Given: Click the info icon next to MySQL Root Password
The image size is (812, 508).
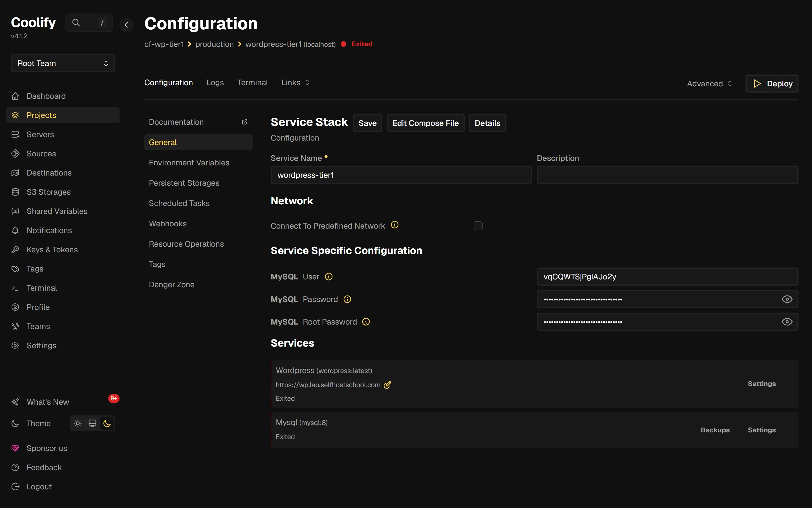Looking at the screenshot, I should coord(366,322).
